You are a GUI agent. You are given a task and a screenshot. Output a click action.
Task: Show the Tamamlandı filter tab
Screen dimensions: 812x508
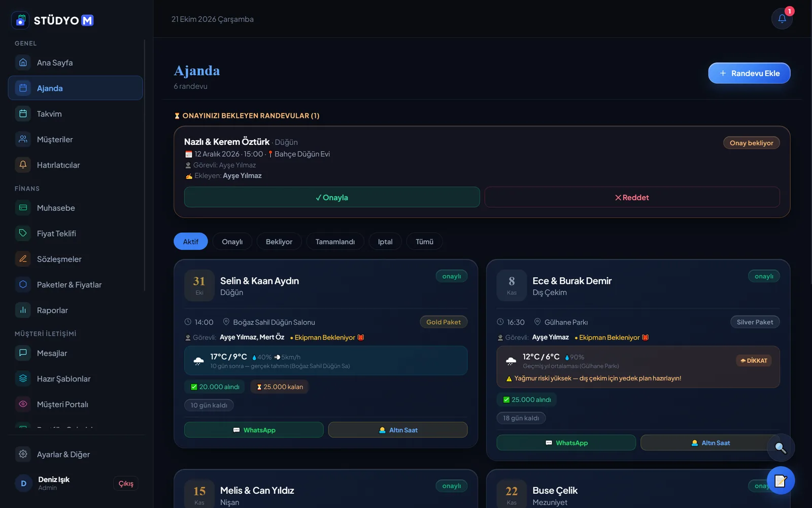[335, 241]
